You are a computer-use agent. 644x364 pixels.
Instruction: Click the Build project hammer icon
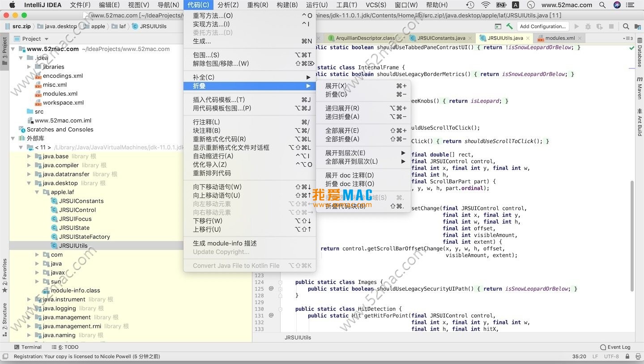pos(509,26)
